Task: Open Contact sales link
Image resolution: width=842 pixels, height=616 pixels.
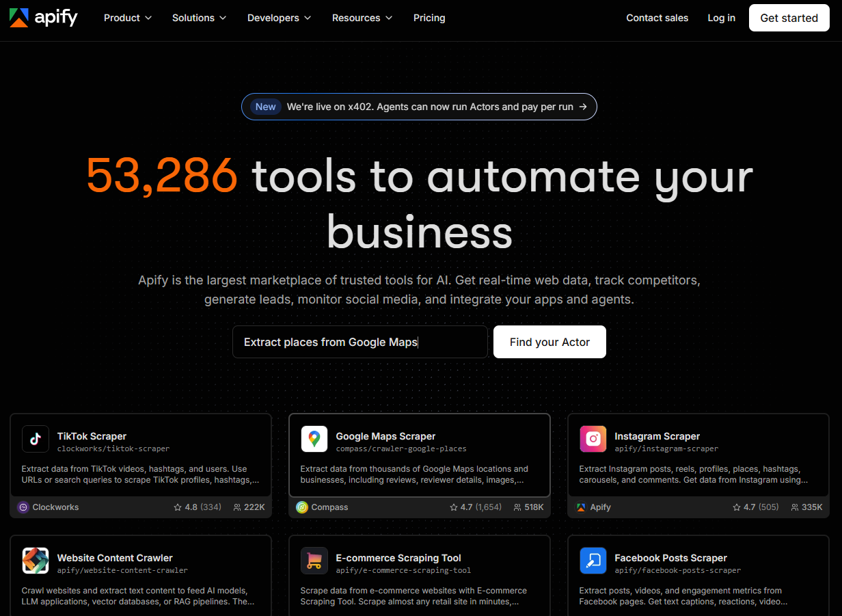Action: coord(657,18)
